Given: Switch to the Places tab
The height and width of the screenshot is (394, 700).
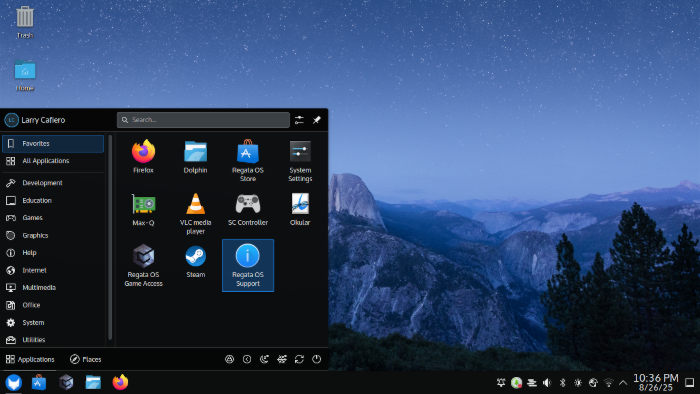Looking at the screenshot, I should click(86, 359).
